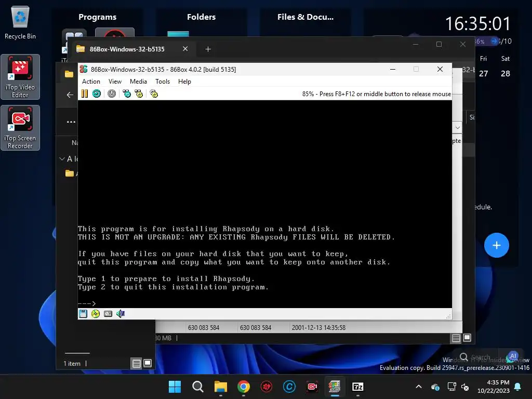Click inside the emulated Rhapsody installer screen
This screenshot has height=399, width=532.
[x=264, y=204]
